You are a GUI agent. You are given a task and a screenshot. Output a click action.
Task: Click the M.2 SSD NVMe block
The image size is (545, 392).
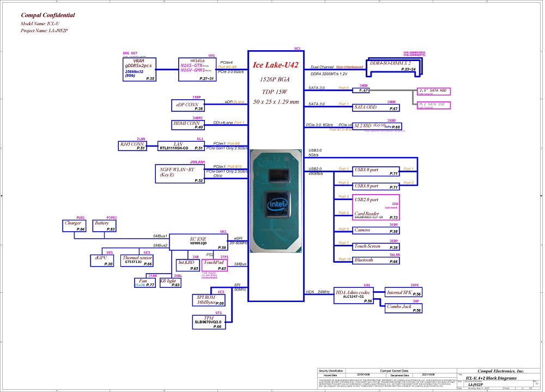[x=377, y=126]
